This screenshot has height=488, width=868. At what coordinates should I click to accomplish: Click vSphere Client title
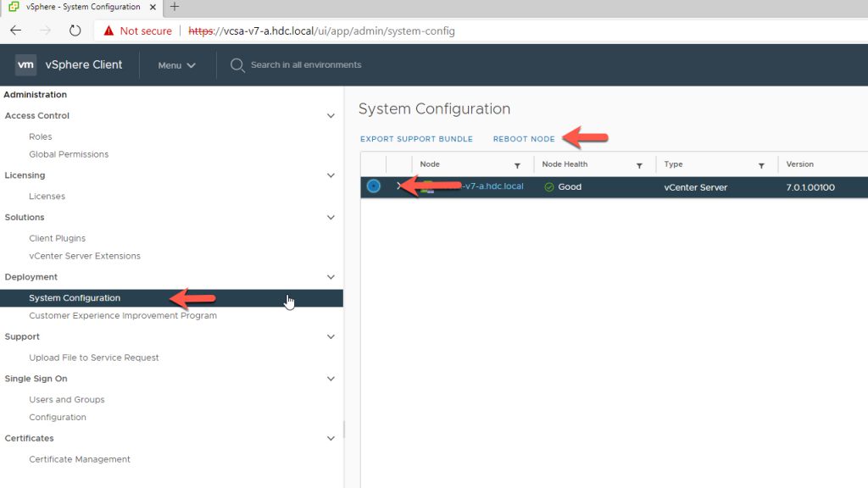click(x=84, y=64)
